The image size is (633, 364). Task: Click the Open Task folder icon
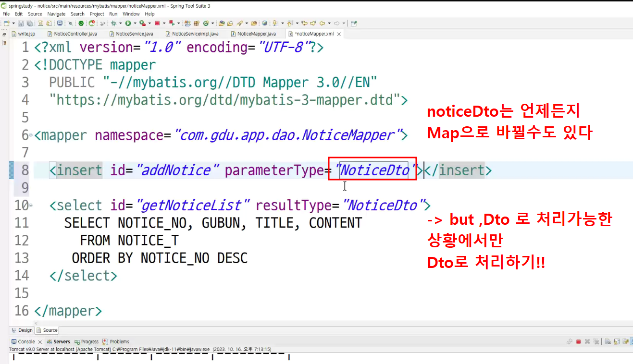coord(230,23)
